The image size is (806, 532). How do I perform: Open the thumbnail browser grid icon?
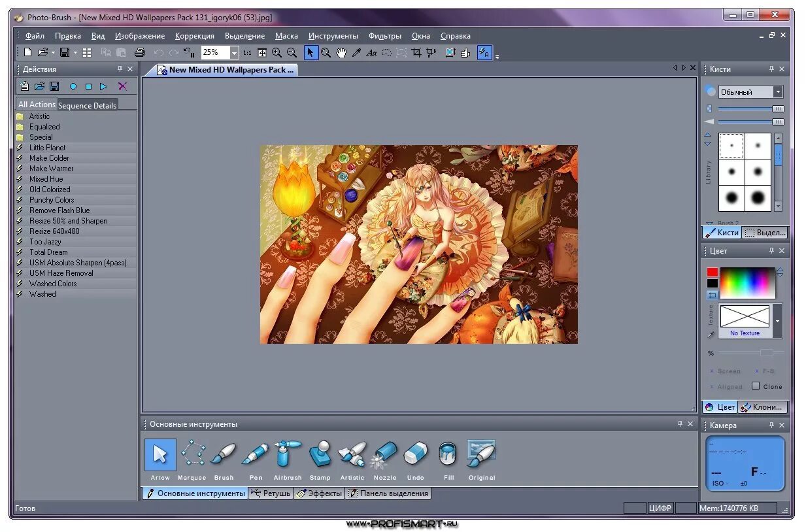click(87, 52)
